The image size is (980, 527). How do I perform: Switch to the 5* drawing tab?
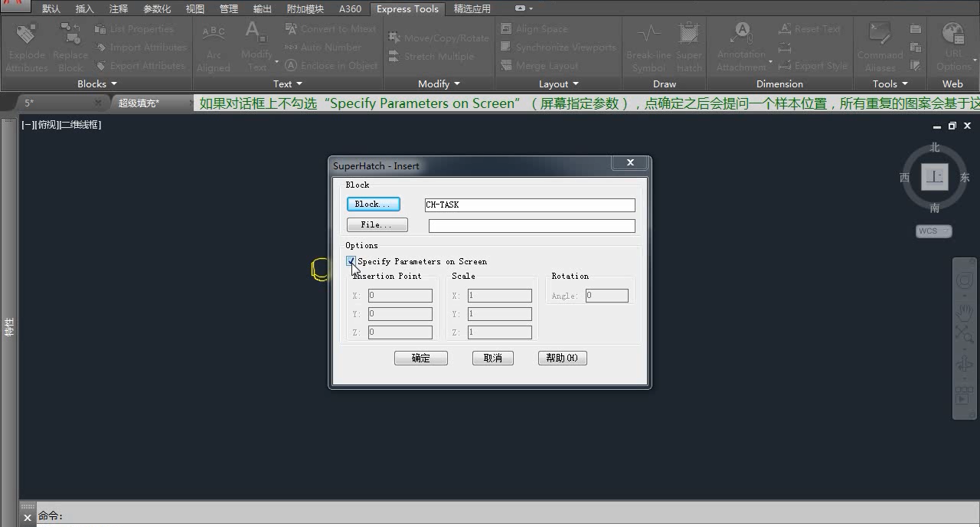[29, 103]
